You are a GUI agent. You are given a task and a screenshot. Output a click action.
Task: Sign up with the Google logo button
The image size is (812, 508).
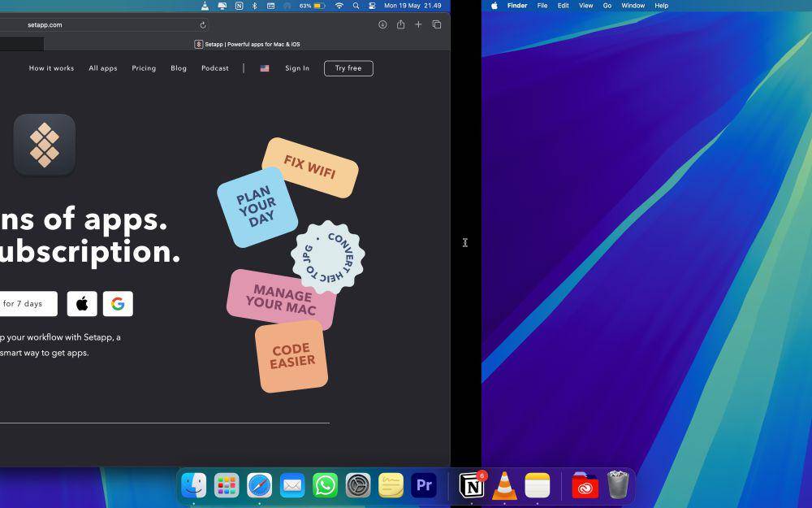pyautogui.click(x=118, y=304)
